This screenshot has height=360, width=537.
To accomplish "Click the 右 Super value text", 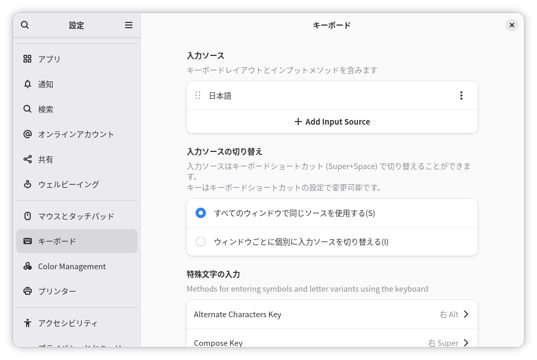I will [443, 343].
